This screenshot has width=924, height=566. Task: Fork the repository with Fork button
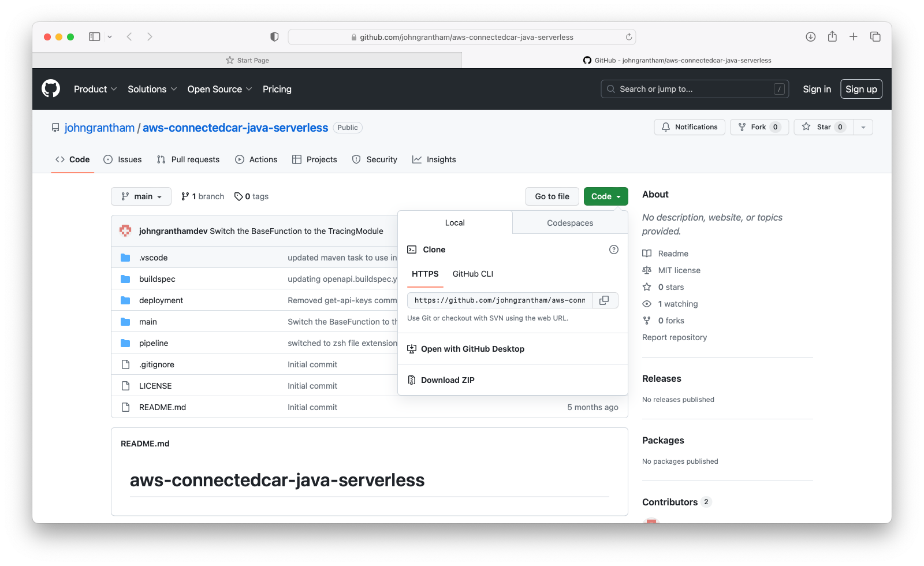point(759,127)
